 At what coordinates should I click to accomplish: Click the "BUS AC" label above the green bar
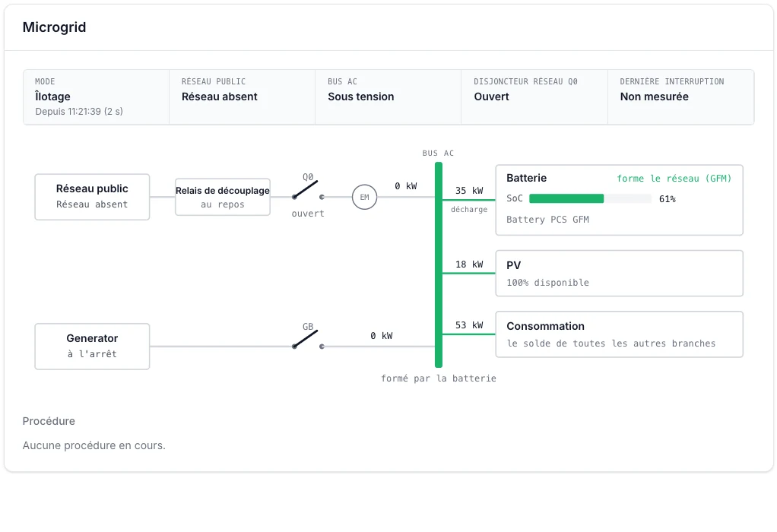pos(438,154)
